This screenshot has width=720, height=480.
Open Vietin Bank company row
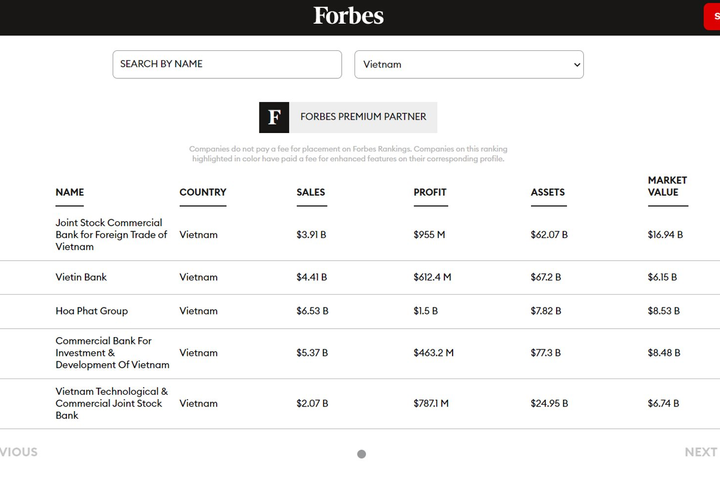pos(360,277)
